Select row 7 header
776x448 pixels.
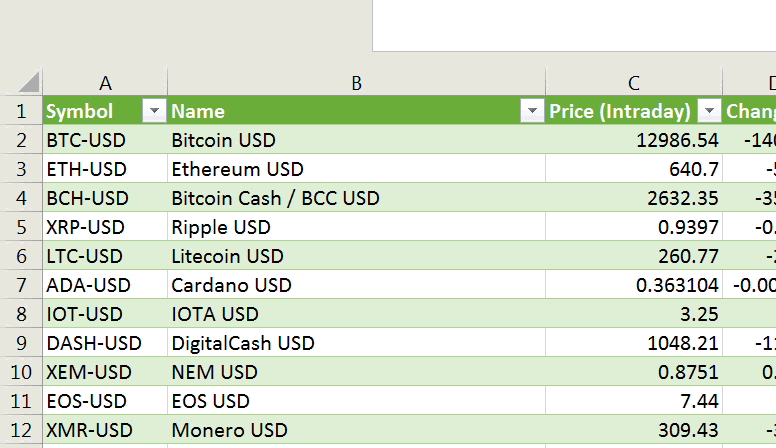coord(21,285)
